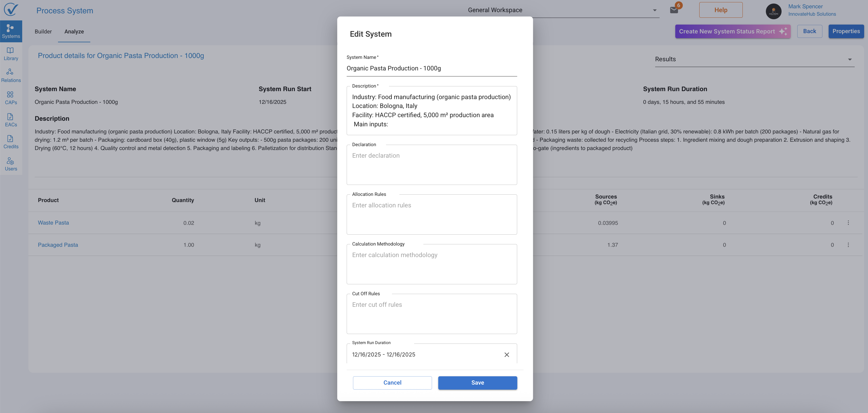Open the Relations sidebar icon
Viewport: 868px width, 413px height.
(11, 75)
